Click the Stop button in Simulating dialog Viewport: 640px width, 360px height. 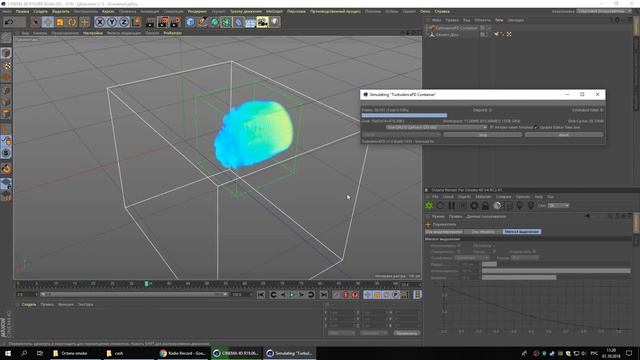[x=482, y=135]
